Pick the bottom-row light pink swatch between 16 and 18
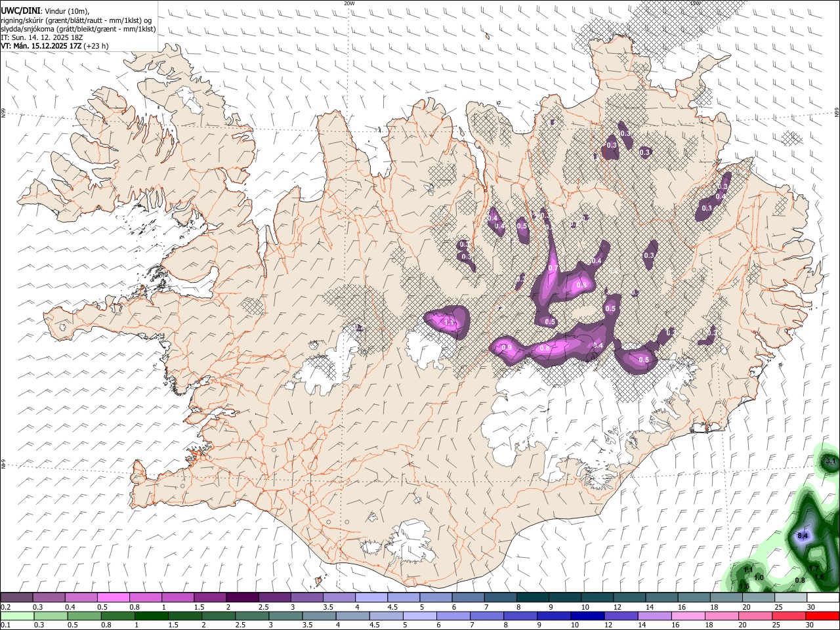The height and width of the screenshot is (630, 840). point(688,616)
